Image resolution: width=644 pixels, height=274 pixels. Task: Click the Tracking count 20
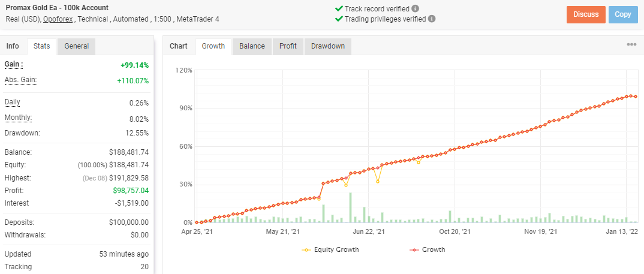(145, 267)
